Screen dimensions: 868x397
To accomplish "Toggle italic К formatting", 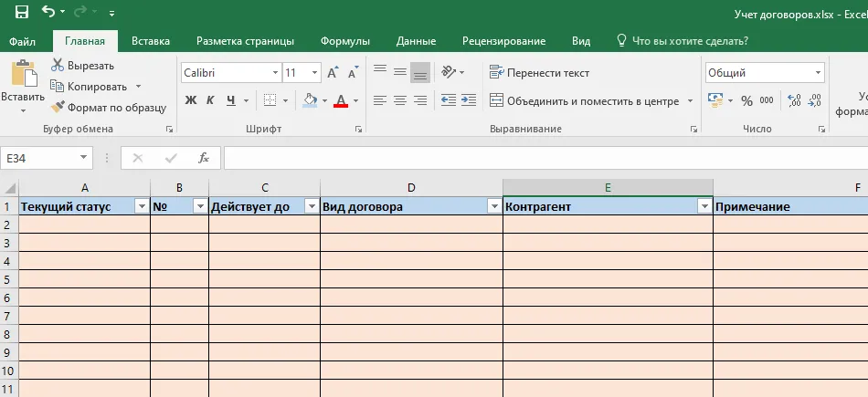I will coord(210,100).
